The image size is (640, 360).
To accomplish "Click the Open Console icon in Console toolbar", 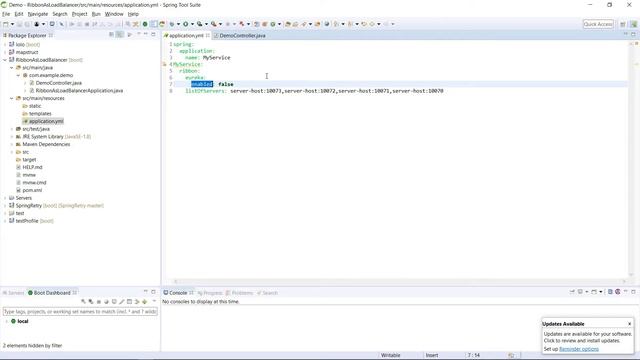I will point(595,292).
